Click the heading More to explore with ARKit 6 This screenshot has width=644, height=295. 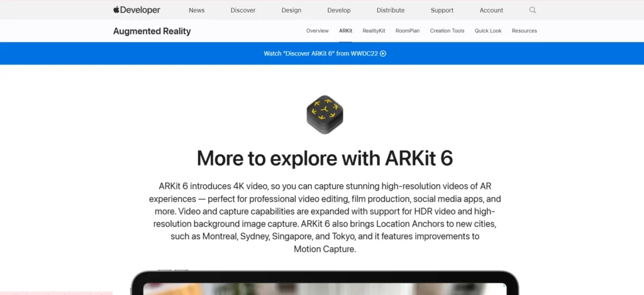click(x=325, y=158)
